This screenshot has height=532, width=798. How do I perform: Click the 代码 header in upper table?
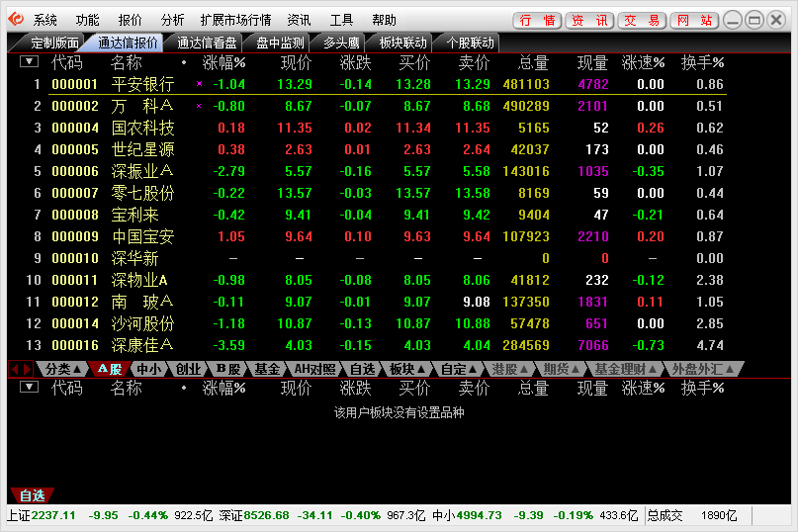66,62
